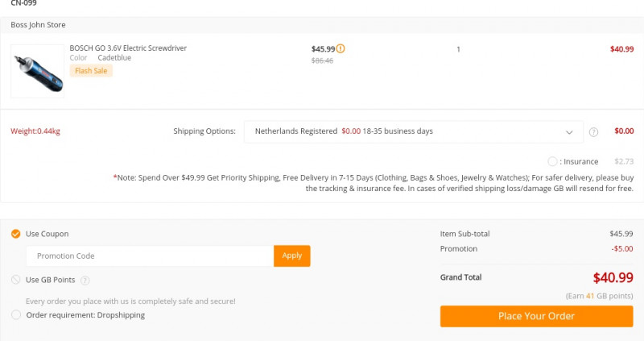The image size is (644, 341).
Task: Open shipping options help question icon
Action: pyautogui.click(x=593, y=132)
